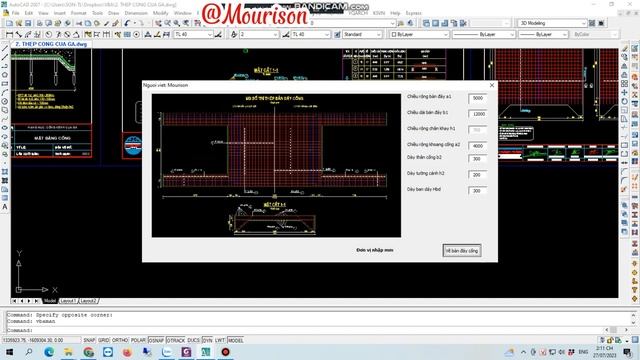Open the Standard style dropdown
The image size is (640, 360).
[362, 35]
